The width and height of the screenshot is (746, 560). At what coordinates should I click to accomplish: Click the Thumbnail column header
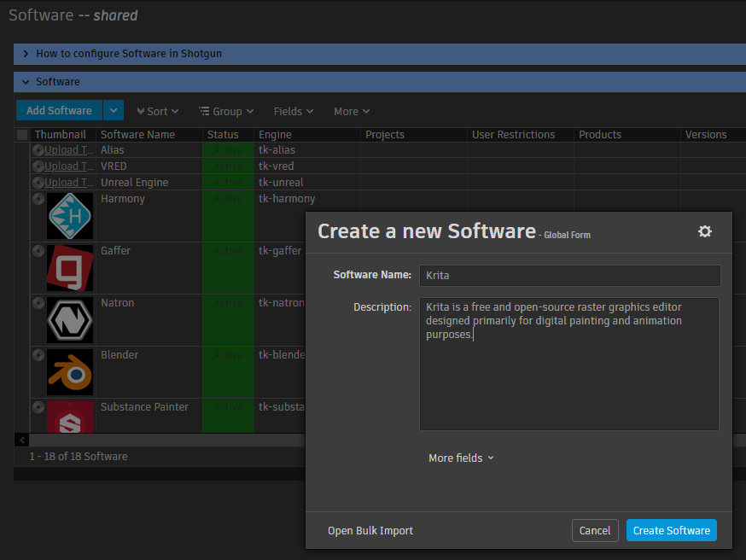click(x=63, y=135)
